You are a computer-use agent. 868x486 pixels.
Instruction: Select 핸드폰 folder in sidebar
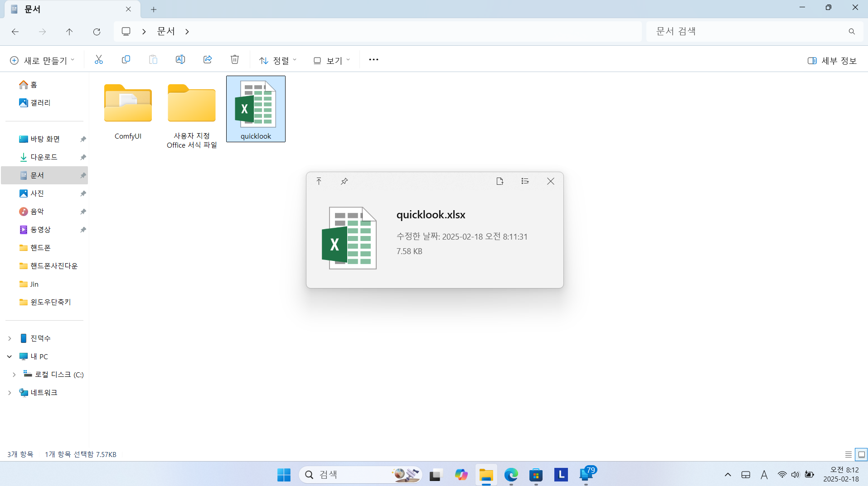coord(35,248)
